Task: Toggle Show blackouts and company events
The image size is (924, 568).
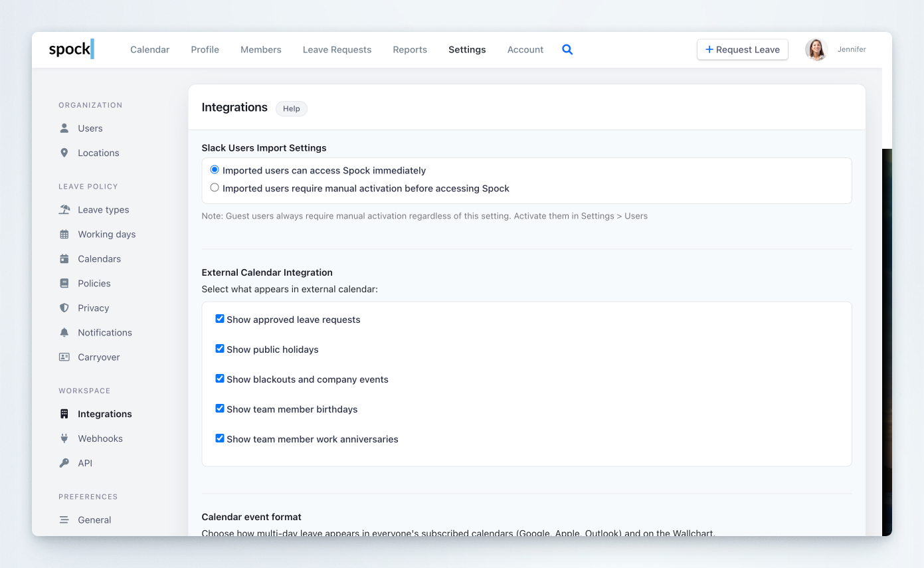Action: 220,379
